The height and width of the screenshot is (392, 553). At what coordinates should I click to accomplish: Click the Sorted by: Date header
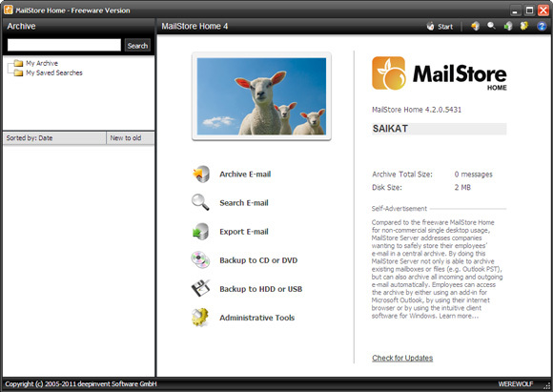(x=54, y=138)
